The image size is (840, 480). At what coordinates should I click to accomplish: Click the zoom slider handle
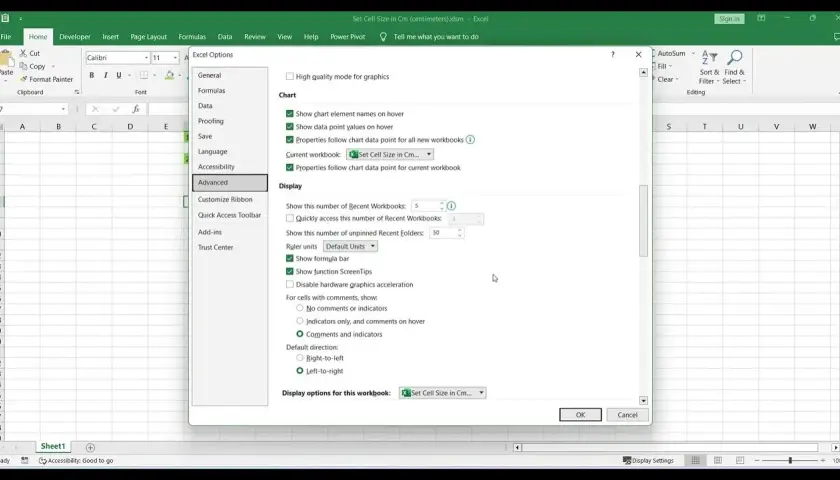tap(790, 460)
